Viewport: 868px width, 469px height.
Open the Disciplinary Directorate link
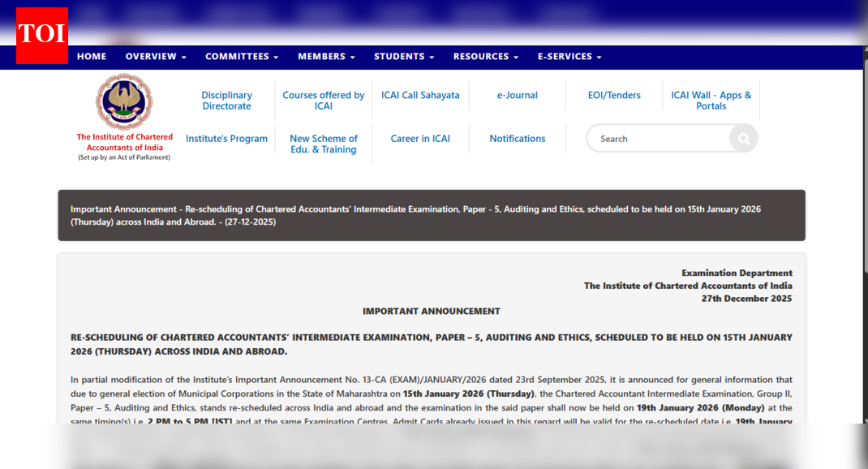(x=226, y=100)
